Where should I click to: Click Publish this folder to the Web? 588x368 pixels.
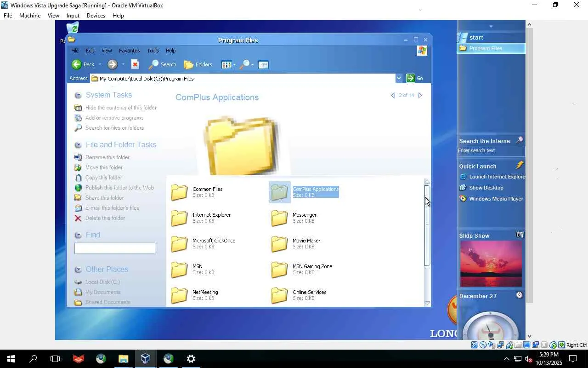click(x=119, y=188)
